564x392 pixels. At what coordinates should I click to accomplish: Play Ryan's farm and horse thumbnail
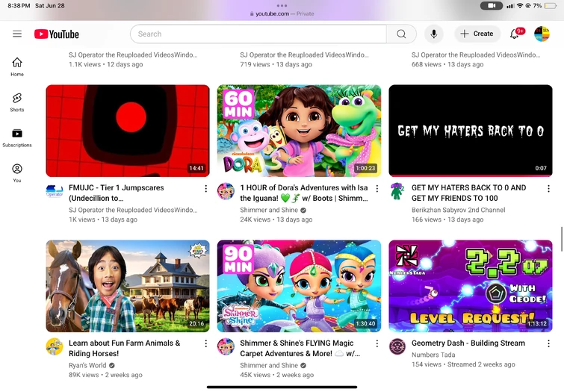(x=128, y=286)
